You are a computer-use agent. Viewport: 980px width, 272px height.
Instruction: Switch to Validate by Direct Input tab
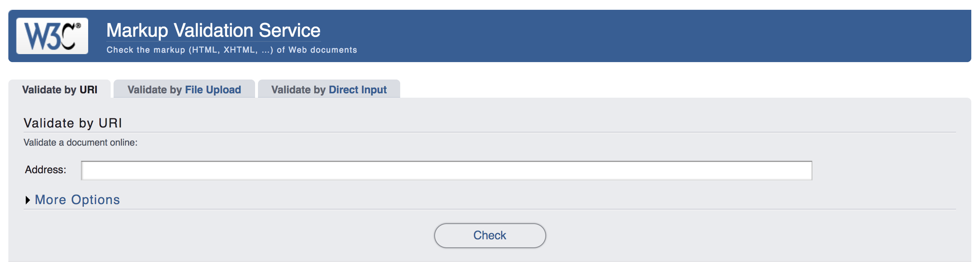click(329, 90)
